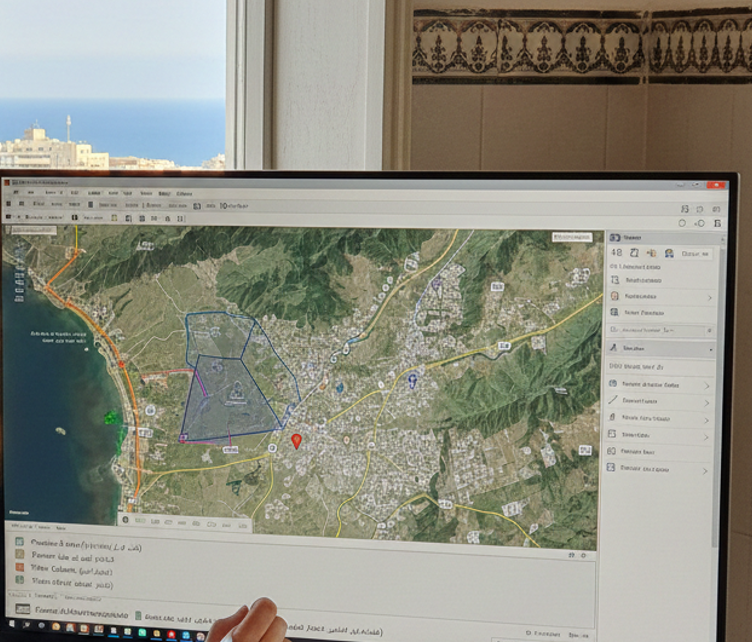Expand the chevron on the last right panel row
Viewport: 752px width, 642px height.
click(x=706, y=469)
